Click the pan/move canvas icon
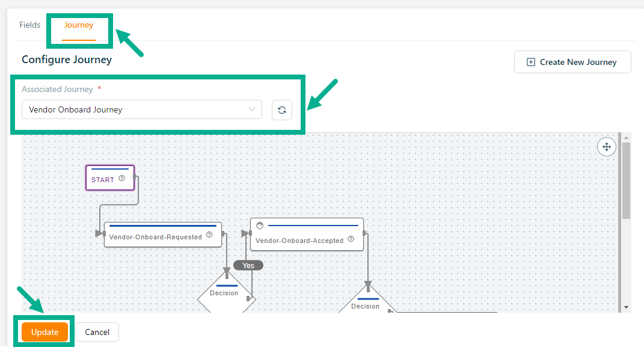Screen dimensions: 644x347 coord(606,147)
